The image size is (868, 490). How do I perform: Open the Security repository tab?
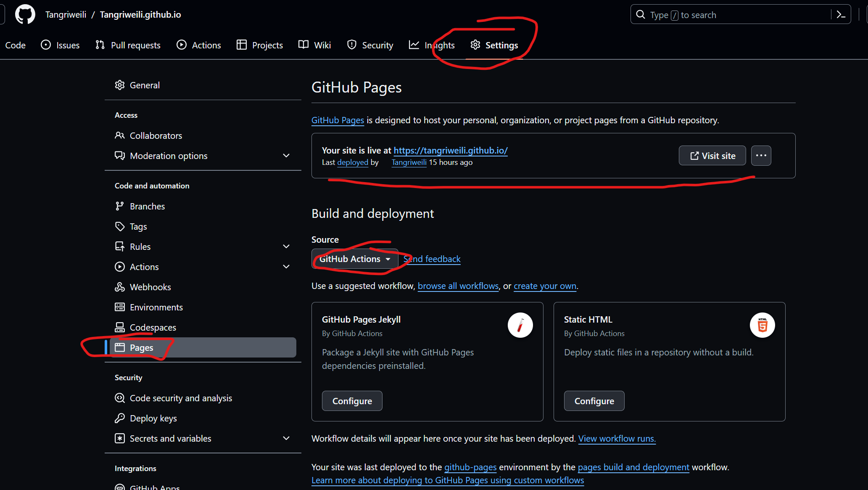[370, 45]
